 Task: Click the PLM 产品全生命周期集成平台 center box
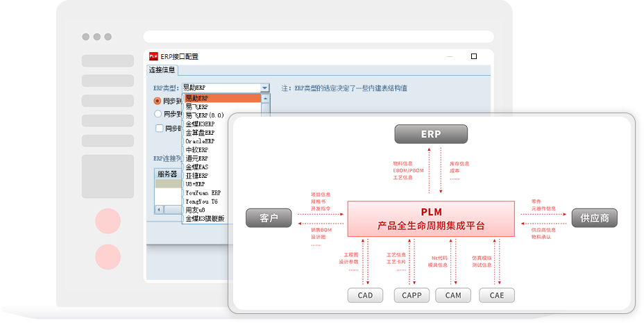431,218
